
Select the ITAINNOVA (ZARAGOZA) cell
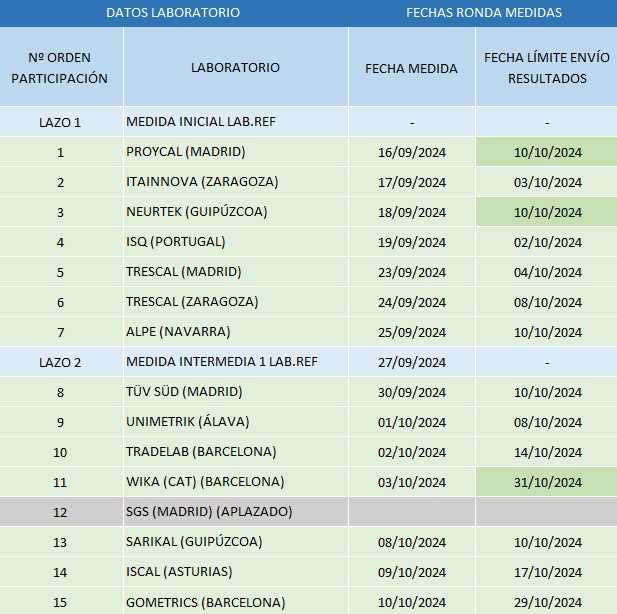click(x=236, y=182)
